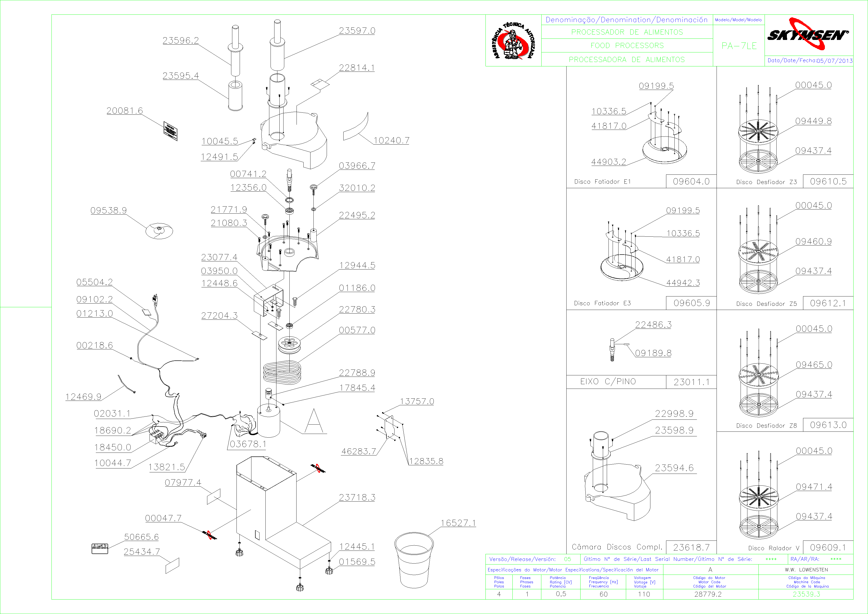Select Disco Desfiador Z3 code 09610.5
The height and width of the screenshot is (614, 868).
pyautogui.click(x=828, y=182)
